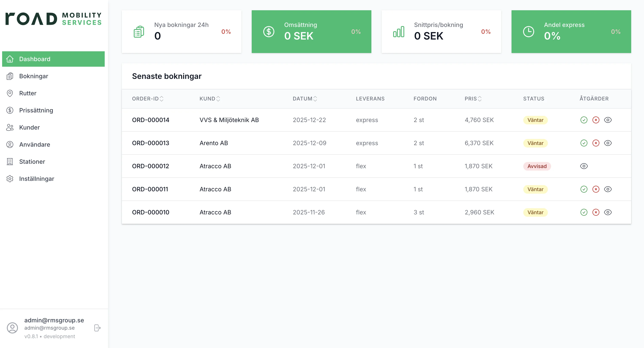Reject order ORD-000013 with red X icon
This screenshot has height=348, width=644.
(596, 143)
